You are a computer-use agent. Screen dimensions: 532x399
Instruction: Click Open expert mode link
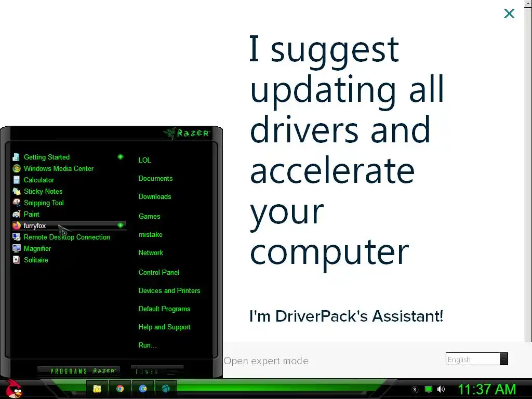(x=266, y=361)
